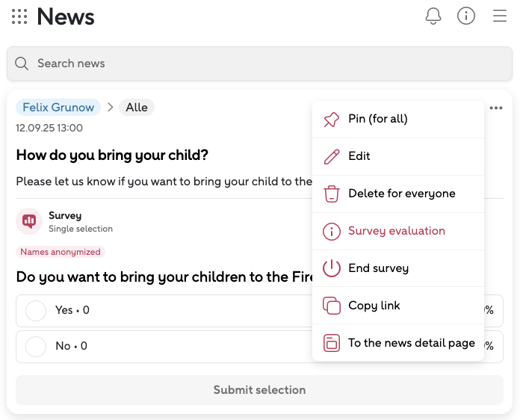
Task: Click the pin icon in context menu
Action: coord(331,120)
